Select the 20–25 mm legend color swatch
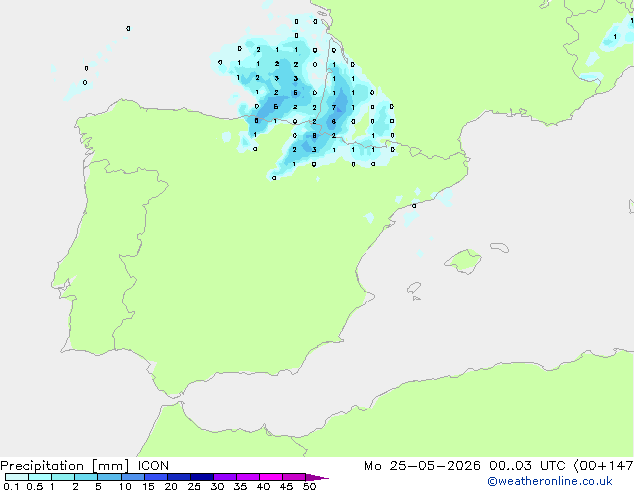 point(178,477)
